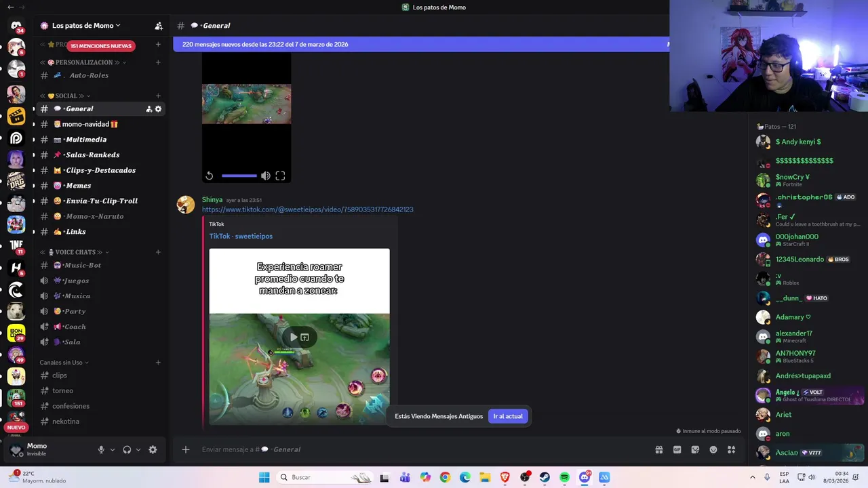Viewport: 868px width, 488px height.
Task: Open Steam from the taskbar
Action: pyautogui.click(x=545, y=477)
